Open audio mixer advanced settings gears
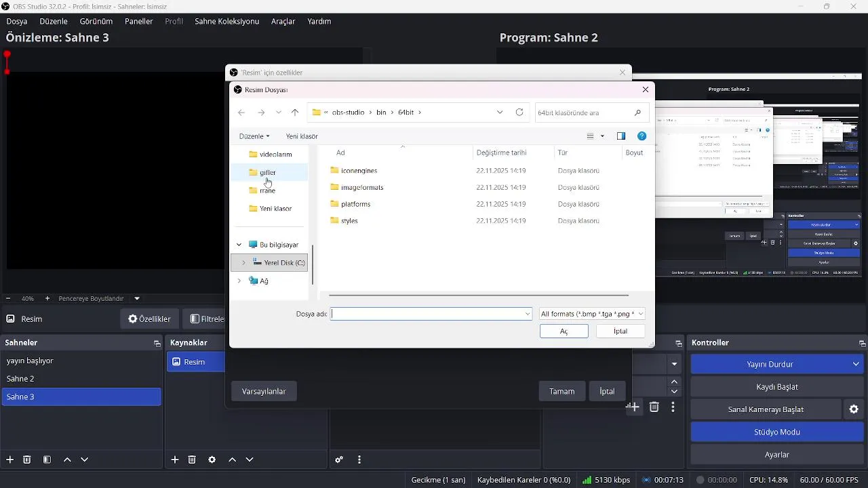 (339, 460)
